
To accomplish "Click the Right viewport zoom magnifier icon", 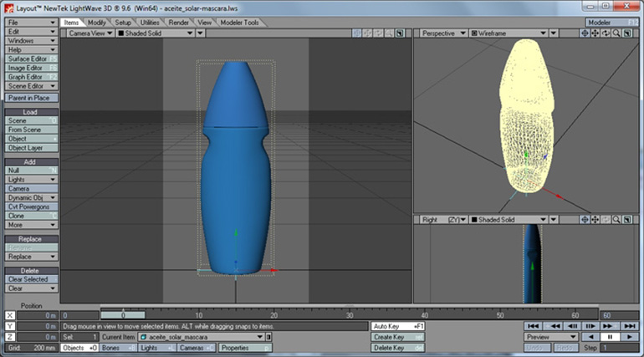I will click(x=616, y=220).
